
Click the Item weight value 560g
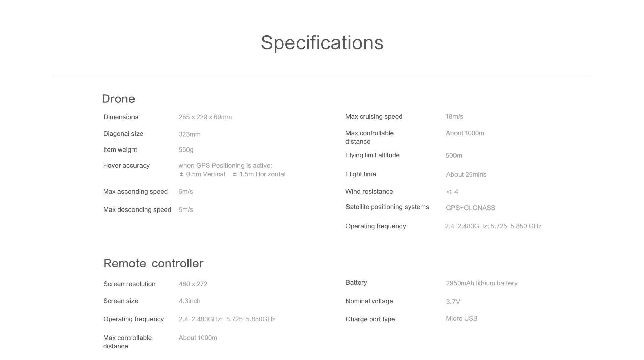pos(186,150)
